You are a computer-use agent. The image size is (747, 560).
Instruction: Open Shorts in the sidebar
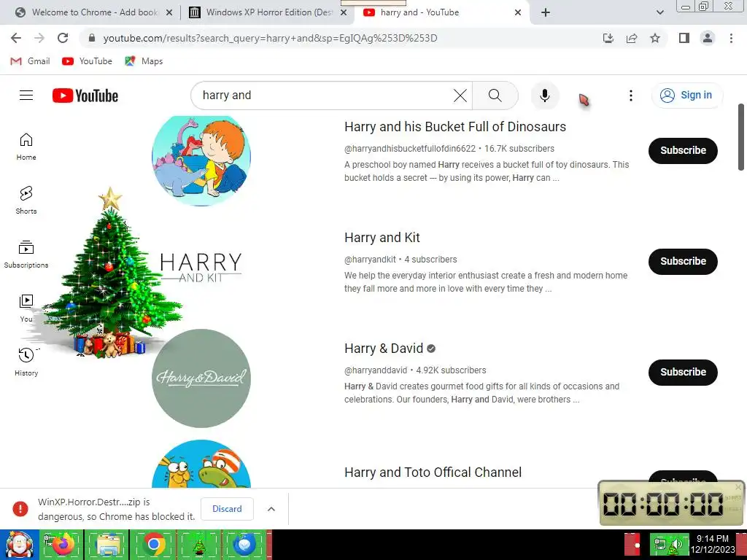pyautogui.click(x=26, y=201)
